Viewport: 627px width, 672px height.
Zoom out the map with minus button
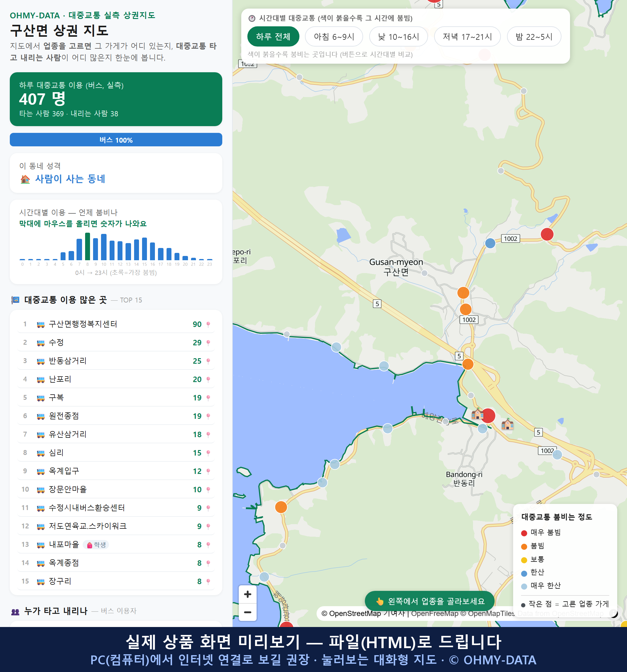tap(247, 612)
